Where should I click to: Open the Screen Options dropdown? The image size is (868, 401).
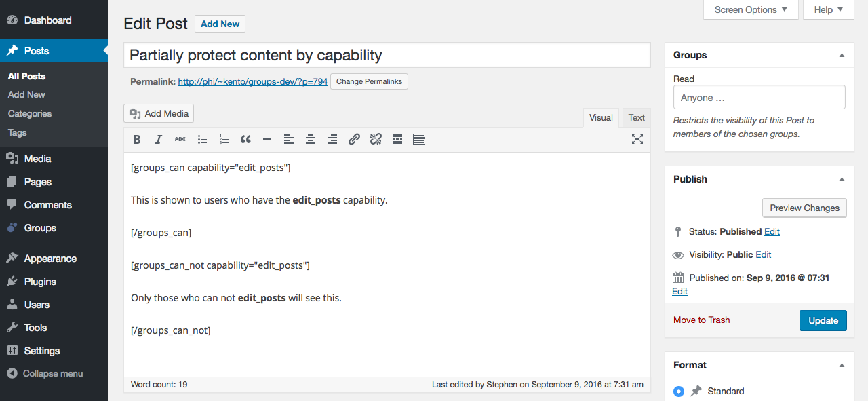click(751, 9)
